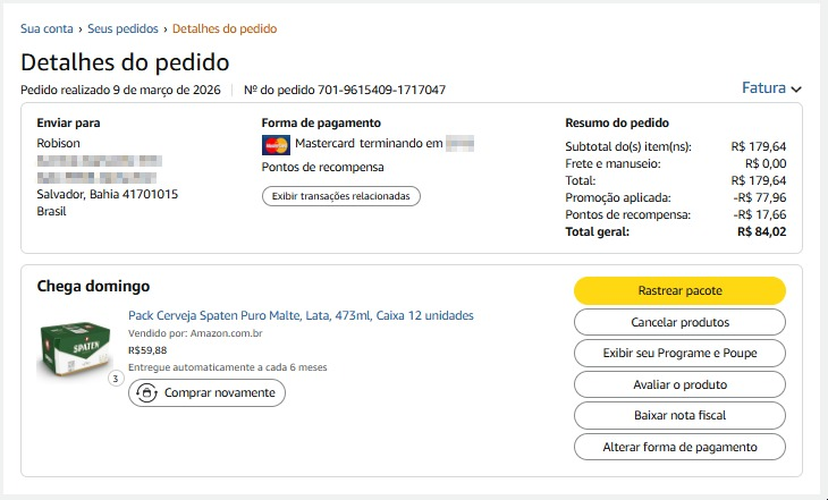Click Avaliar o produto button
This screenshot has height=500, width=828.
coord(680,384)
